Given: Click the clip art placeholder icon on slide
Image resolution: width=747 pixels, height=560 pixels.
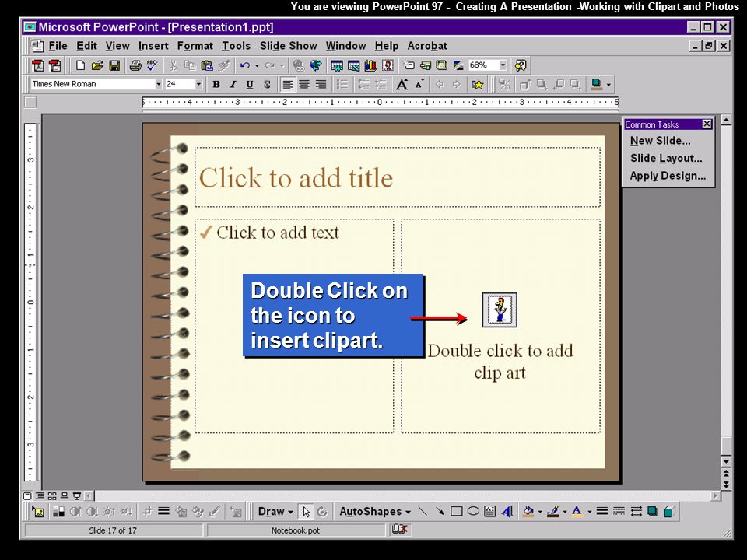Looking at the screenshot, I should [x=500, y=310].
